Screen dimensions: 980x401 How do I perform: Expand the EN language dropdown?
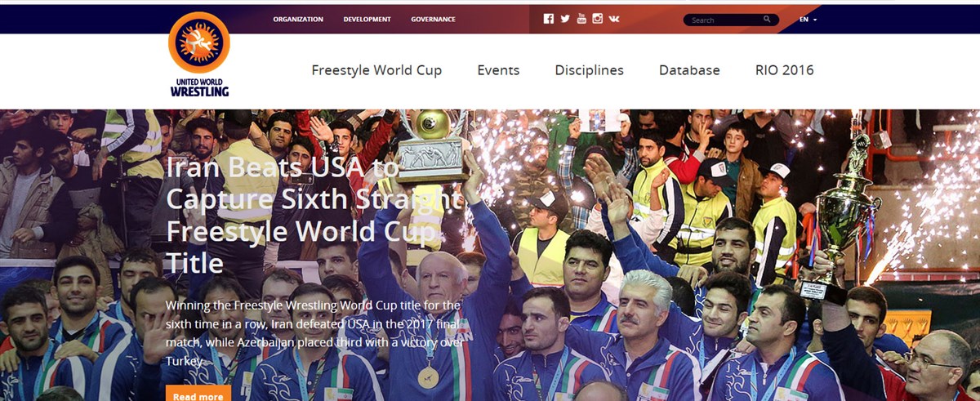click(x=808, y=20)
